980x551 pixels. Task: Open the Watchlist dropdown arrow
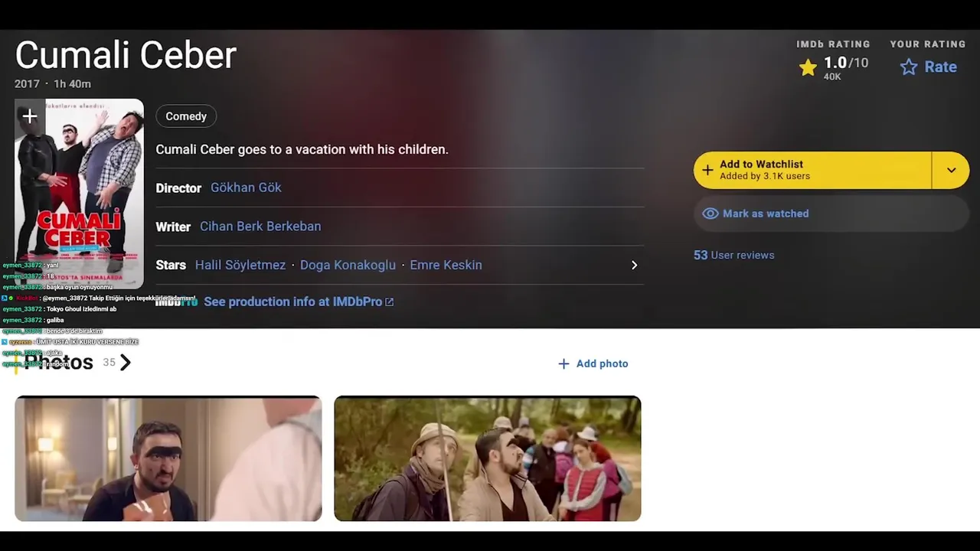(951, 170)
